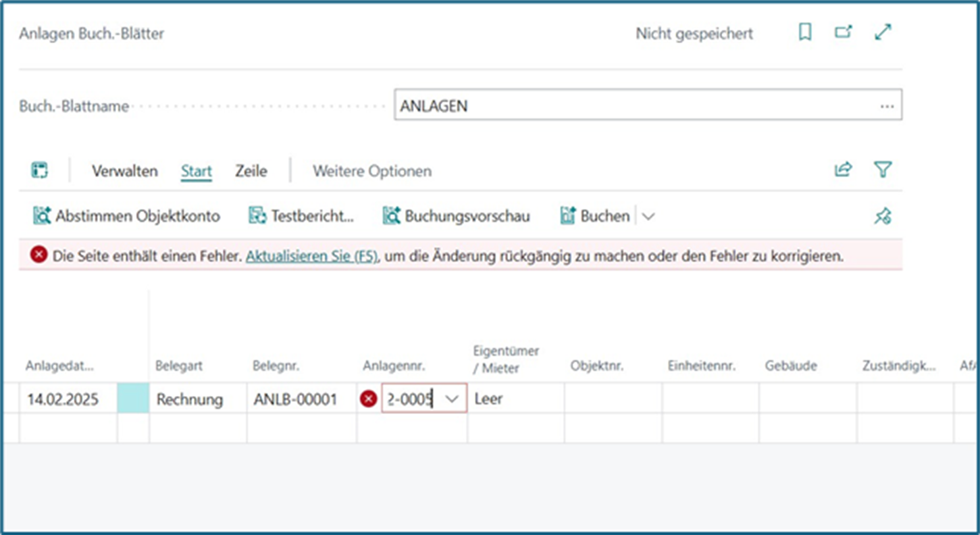Pin the action bar icon
980x535 pixels.
[883, 216]
